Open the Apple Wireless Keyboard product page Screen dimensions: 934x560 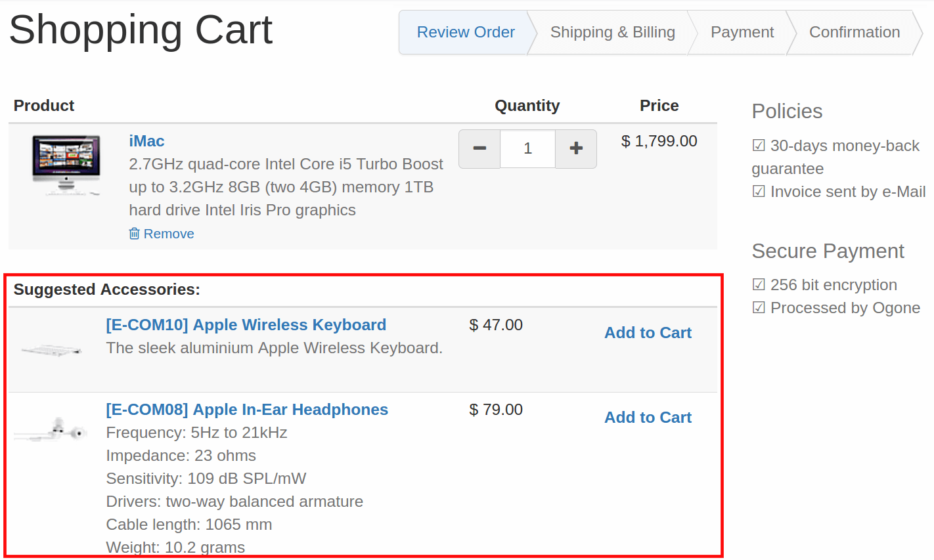[x=246, y=324]
